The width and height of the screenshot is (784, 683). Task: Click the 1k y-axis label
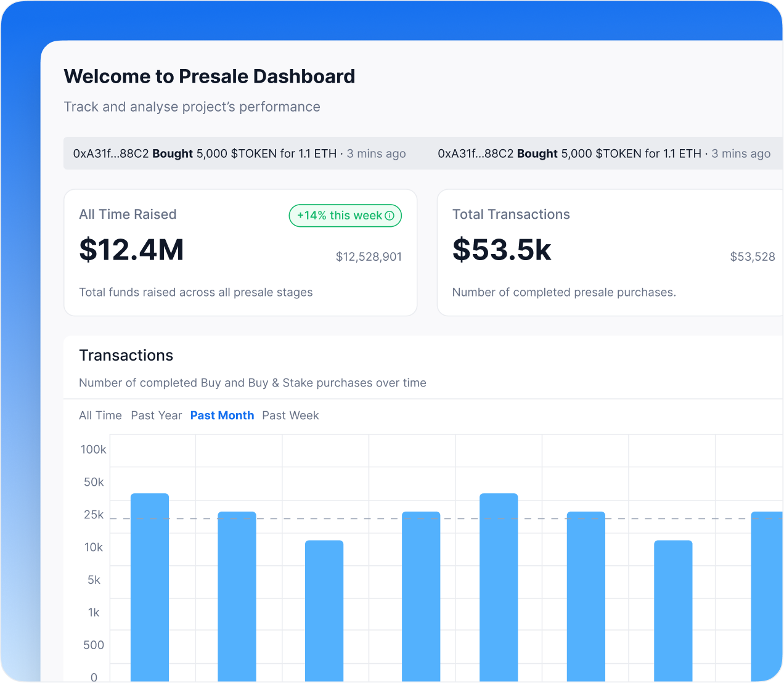tap(94, 613)
